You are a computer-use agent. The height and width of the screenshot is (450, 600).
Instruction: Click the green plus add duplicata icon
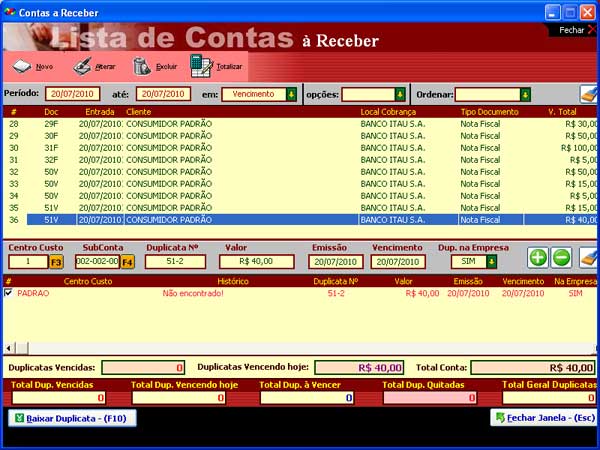tap(538, 258)
